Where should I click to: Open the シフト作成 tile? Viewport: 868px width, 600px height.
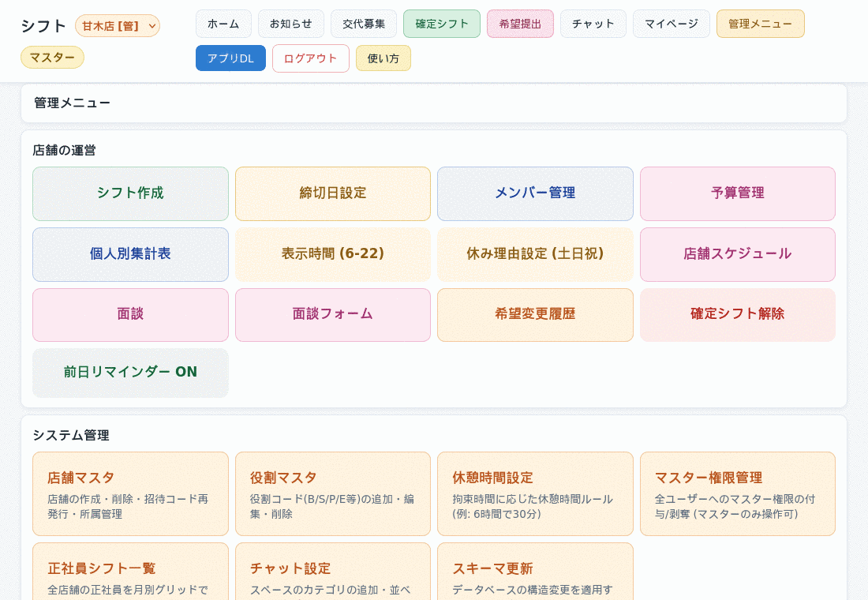(131, 193)
